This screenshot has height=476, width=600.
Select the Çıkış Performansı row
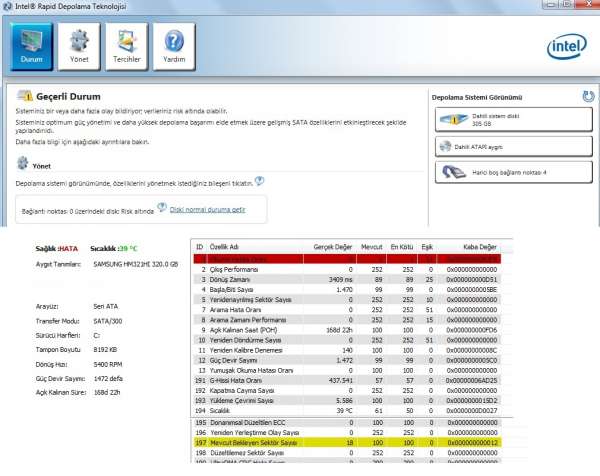pyautogui.click(x=347, y=269)
